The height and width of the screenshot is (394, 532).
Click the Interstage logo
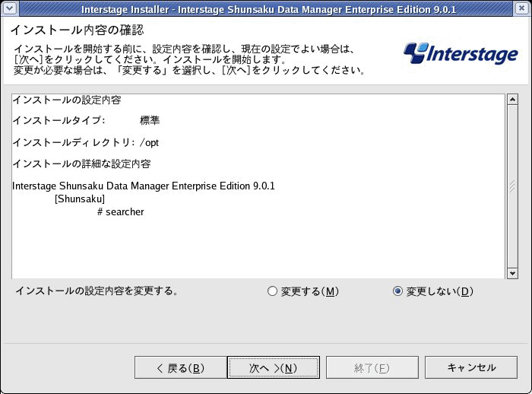[x=461, y=54]
